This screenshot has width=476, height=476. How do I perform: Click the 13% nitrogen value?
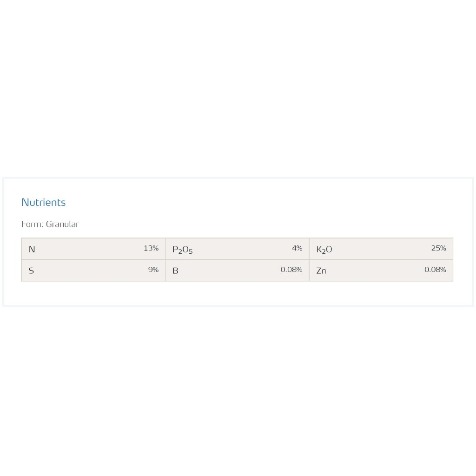click(x=151, y=248)
